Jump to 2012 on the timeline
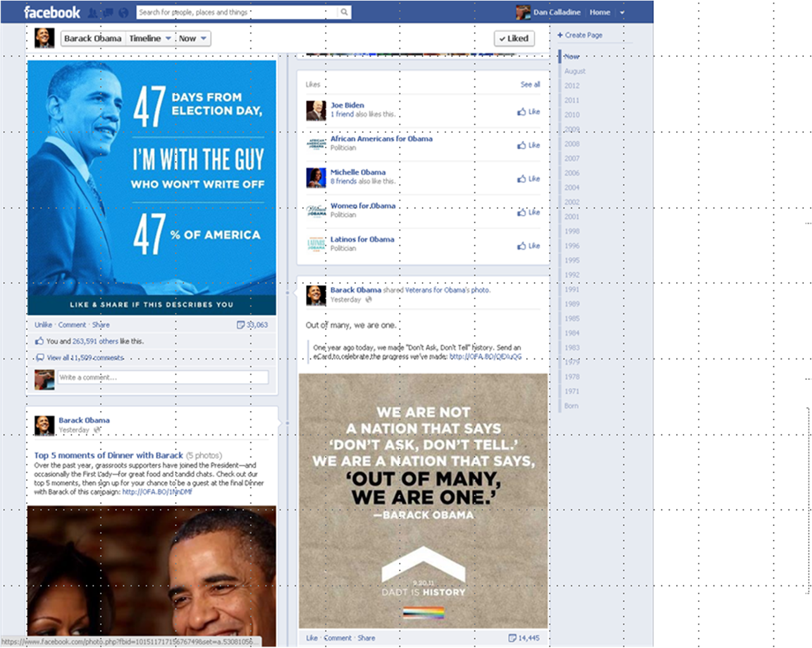Screen dimensions: 812x648 pyautogui.click(x=572, y=86)
